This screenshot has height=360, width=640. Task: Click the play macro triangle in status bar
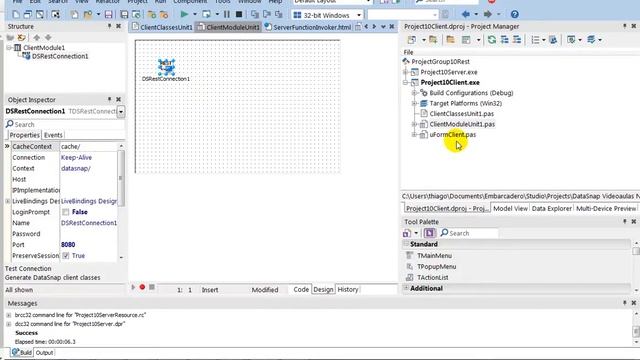click(133, 287)
